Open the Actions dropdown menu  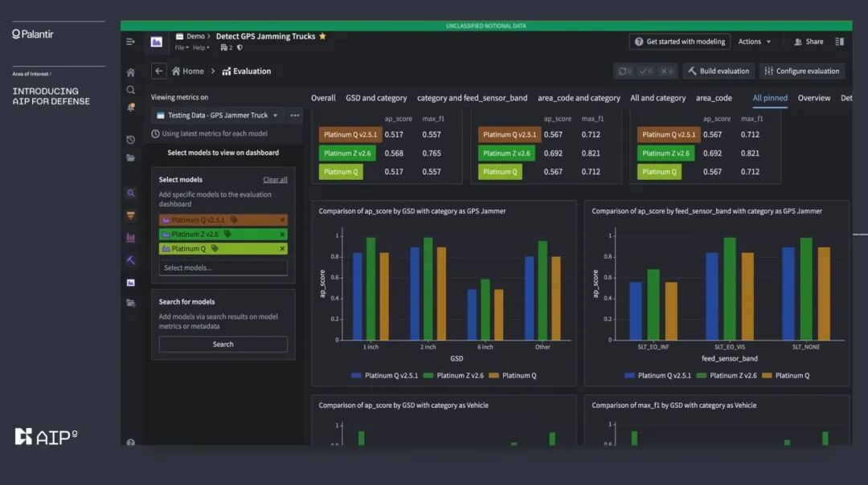[x=755, y=42]
